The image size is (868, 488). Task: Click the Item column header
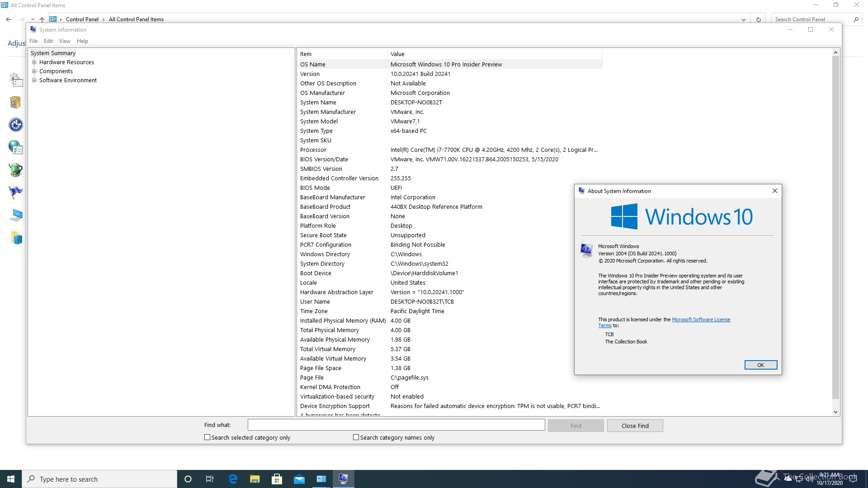coord(343,54)
